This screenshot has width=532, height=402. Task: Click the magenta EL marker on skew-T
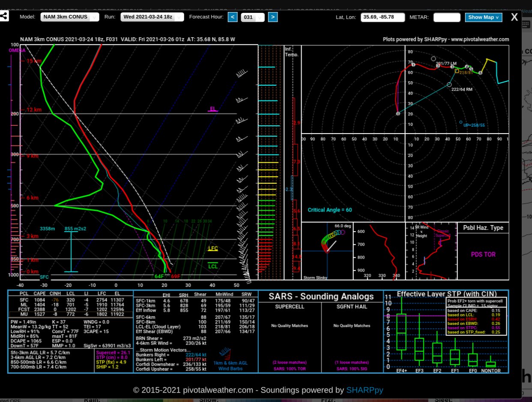point(212,109)
